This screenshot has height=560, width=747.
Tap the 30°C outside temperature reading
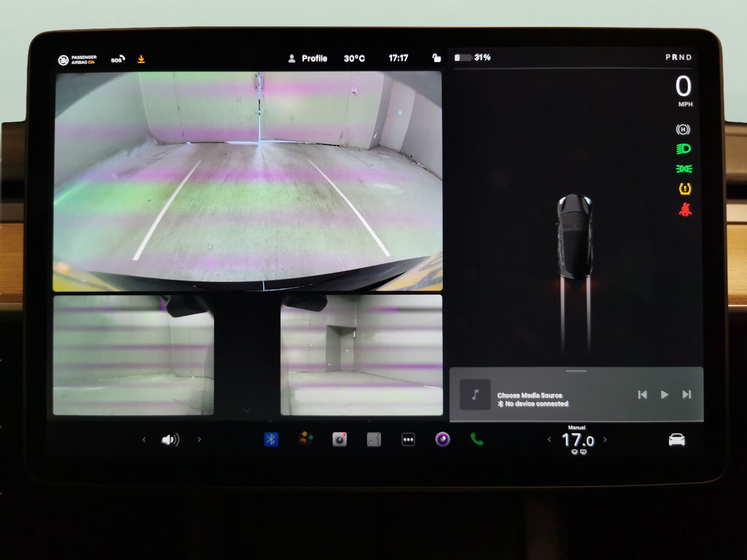[x=354, y=58]
